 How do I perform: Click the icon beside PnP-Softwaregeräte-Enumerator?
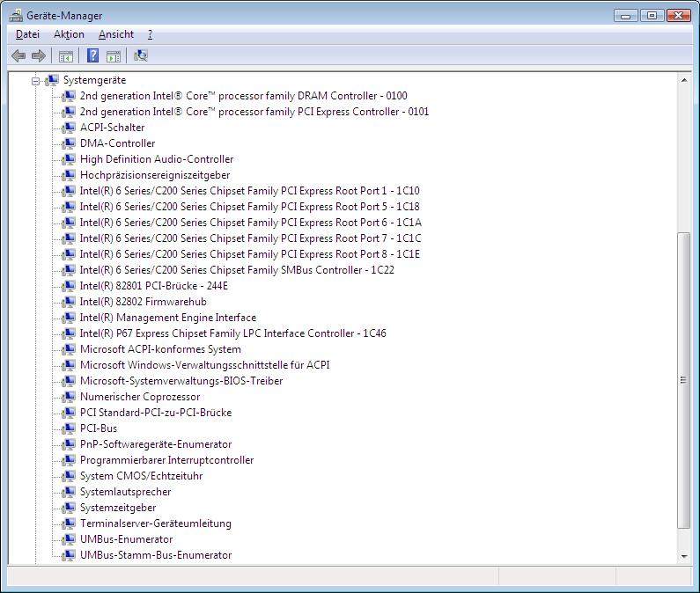click(69, 444)
